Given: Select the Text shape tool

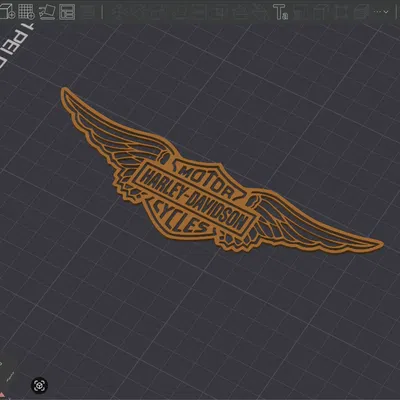Looking at the screenshot, I should pos(281,12).
